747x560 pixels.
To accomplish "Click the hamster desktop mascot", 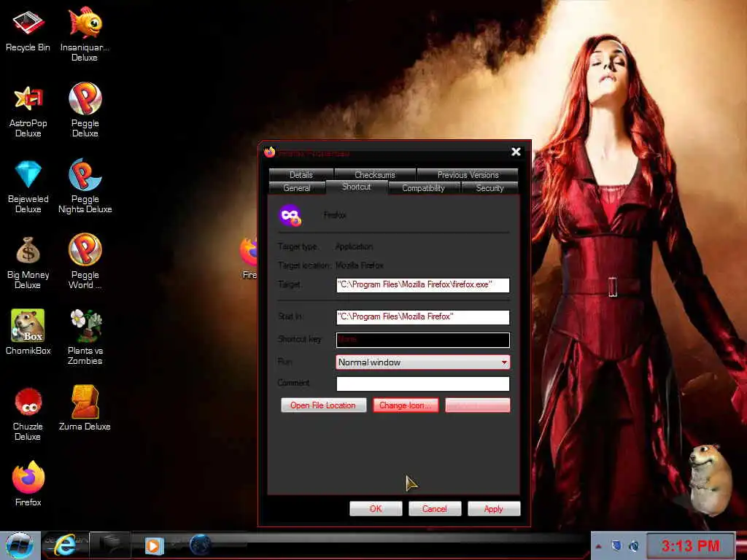I will tap(710, 479).
